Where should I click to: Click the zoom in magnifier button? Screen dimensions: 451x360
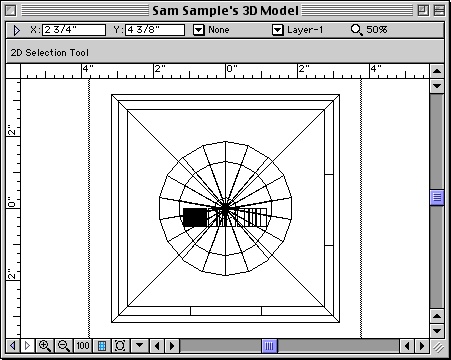point(45,346)
